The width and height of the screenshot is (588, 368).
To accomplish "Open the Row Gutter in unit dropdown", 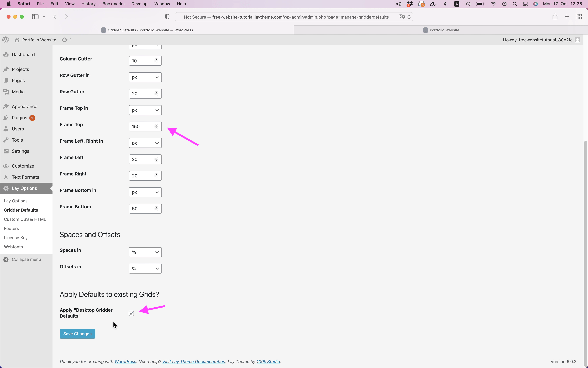I will click(145, 77).
